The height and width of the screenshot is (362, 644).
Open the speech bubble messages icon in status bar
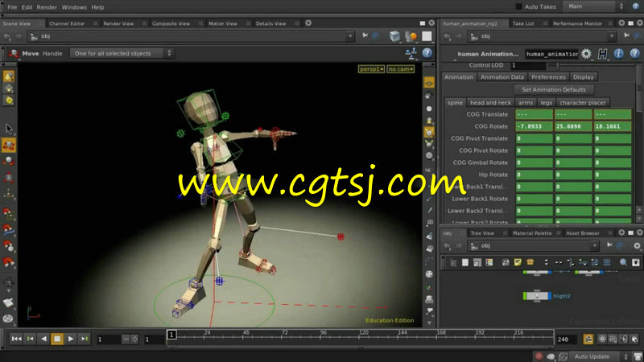pyautogui.click(x=551, y=356)
